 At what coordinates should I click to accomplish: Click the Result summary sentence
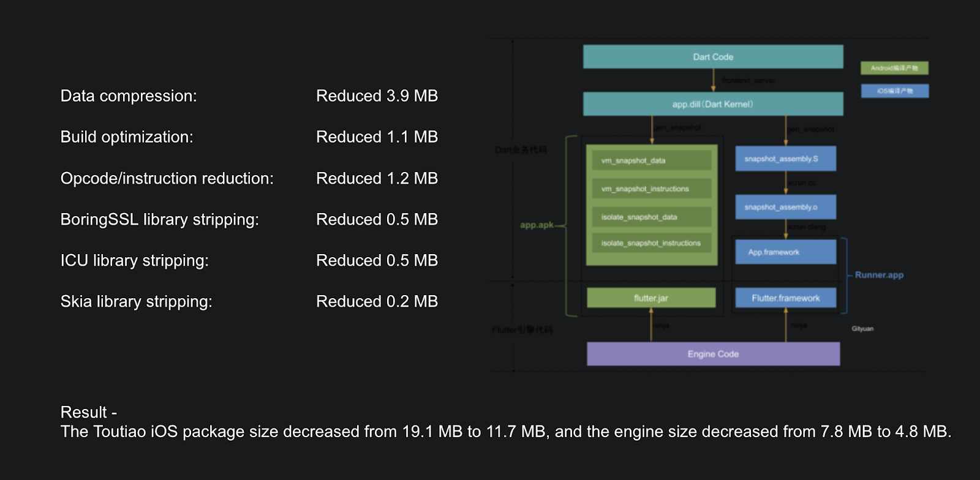tap(506, 432)
